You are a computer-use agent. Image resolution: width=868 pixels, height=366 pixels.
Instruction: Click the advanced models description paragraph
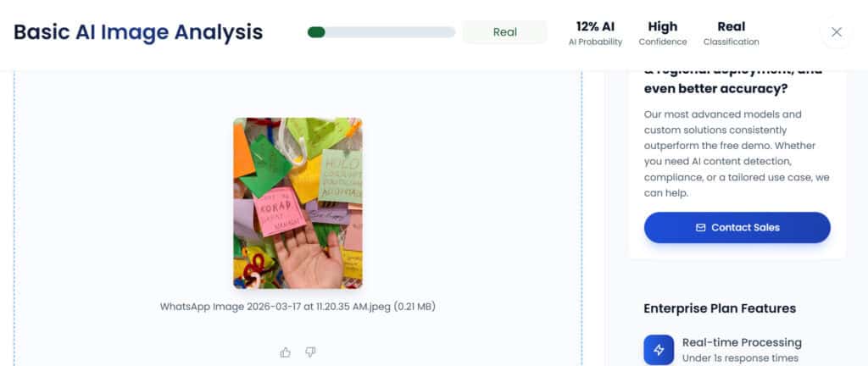coord(737,153)
